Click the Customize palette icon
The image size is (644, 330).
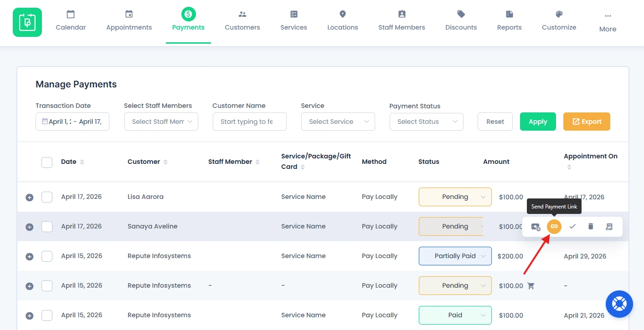point(559,14)
